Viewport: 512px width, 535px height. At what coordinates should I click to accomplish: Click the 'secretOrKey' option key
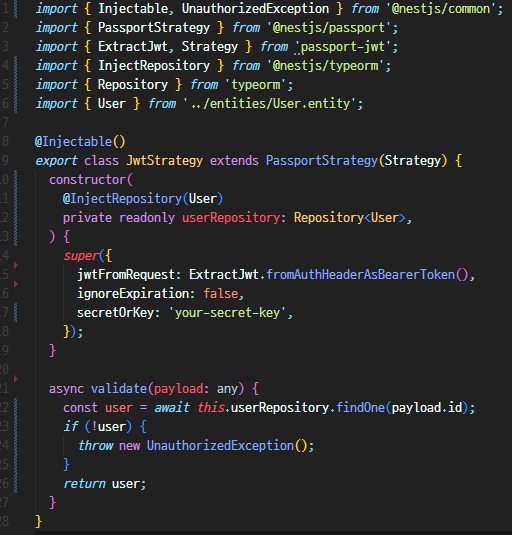point(115,313)
